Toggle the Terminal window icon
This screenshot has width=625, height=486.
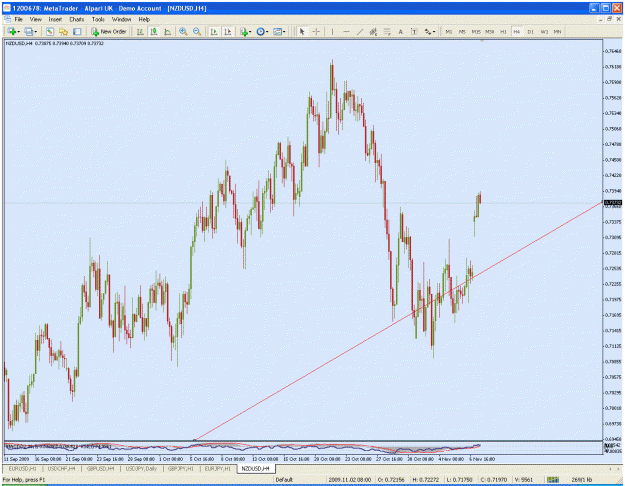[77, 31]
